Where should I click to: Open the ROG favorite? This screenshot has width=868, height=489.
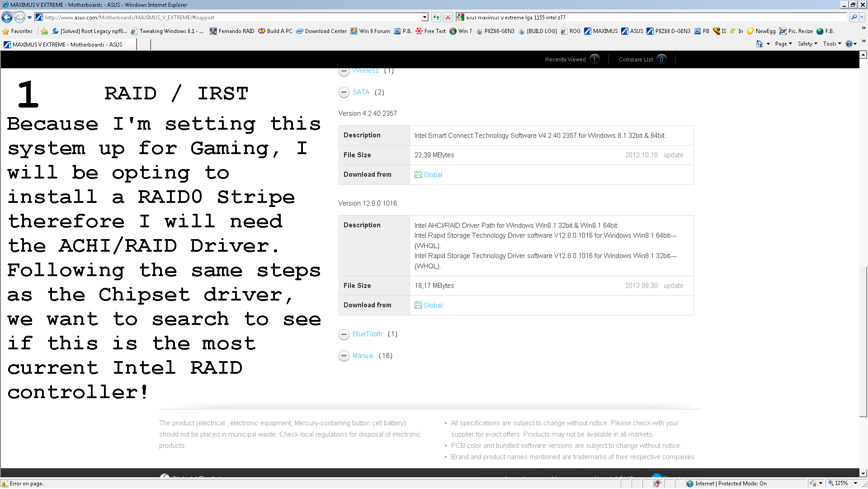(x=571, y=31)
